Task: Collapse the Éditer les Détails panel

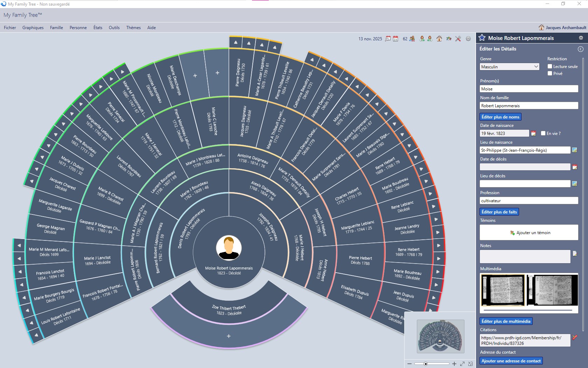Action: [x=580, y=49]
